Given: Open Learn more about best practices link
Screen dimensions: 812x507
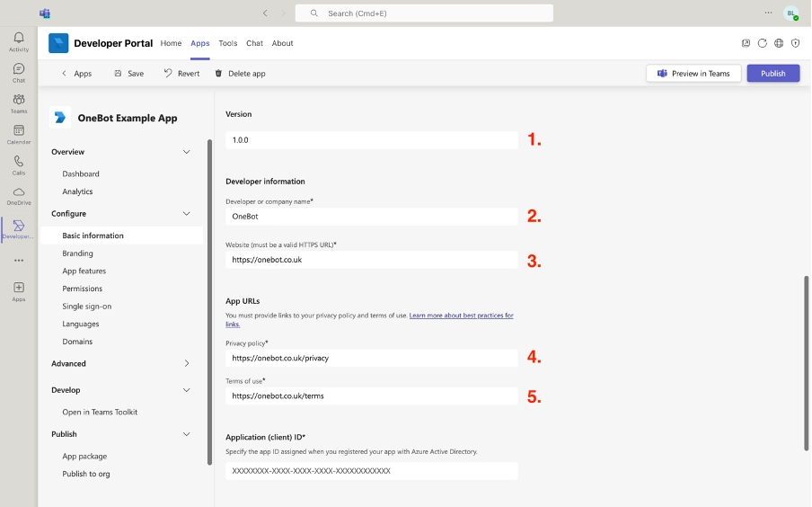Looking at the screenshot, I should pyautogui.click(x=461, y=316).
